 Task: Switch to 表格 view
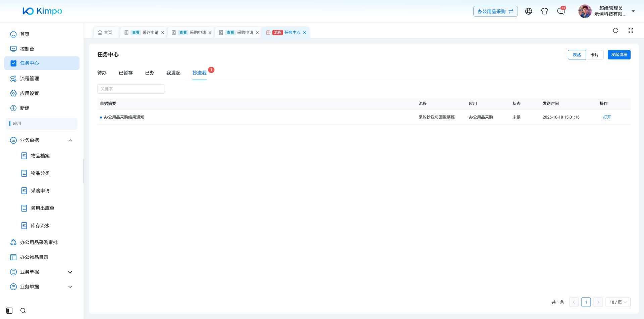[577, 55]
